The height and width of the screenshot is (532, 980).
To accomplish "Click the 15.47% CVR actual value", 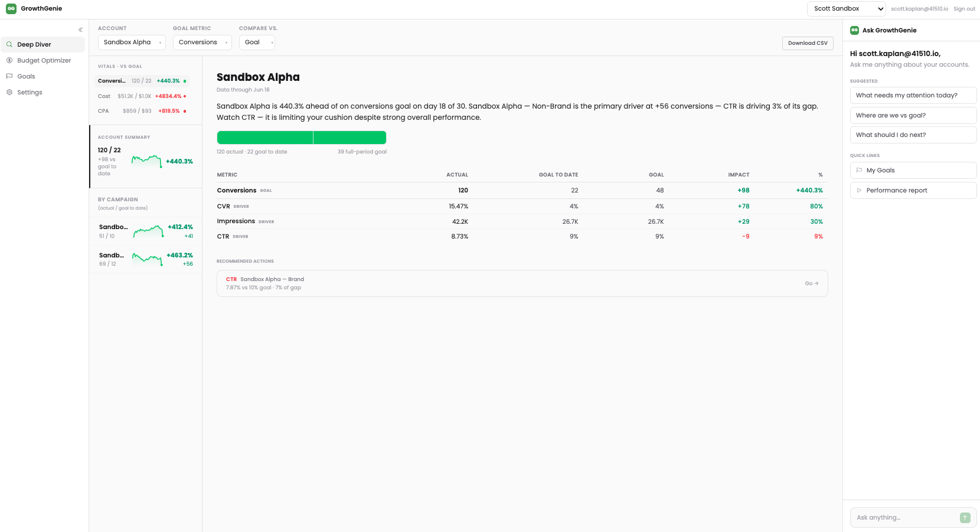I will pyautogui.click(x=458, y=206).
